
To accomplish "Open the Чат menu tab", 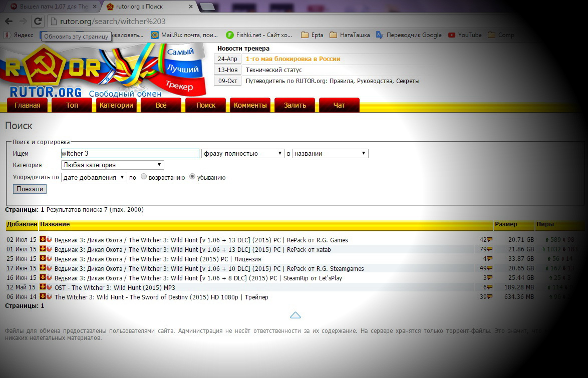I will tap(339, 105).
